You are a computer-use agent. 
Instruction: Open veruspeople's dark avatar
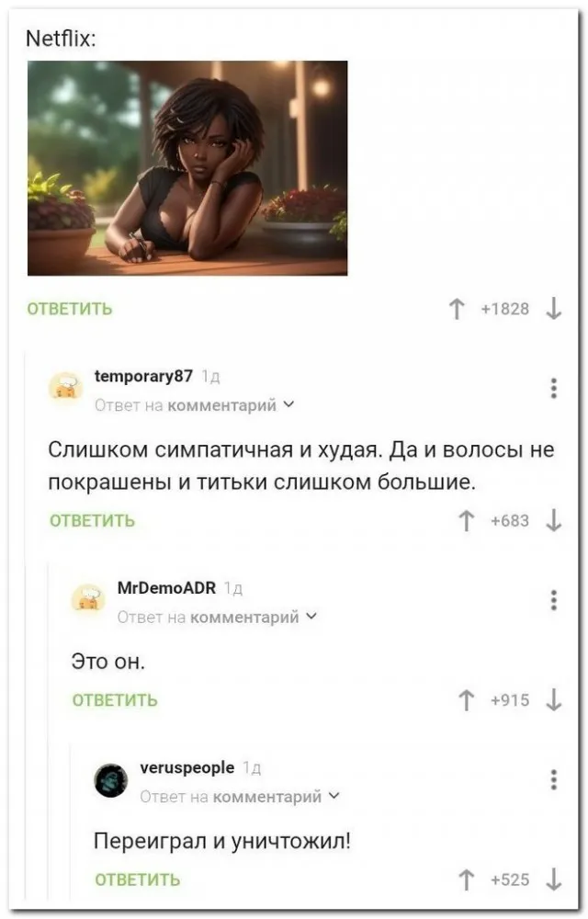pos(110,780)
